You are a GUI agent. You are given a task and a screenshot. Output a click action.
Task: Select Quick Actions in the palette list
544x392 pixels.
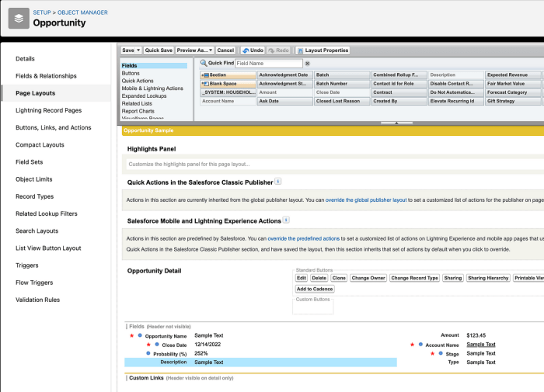pyautogui.click(x=138, y=81)
